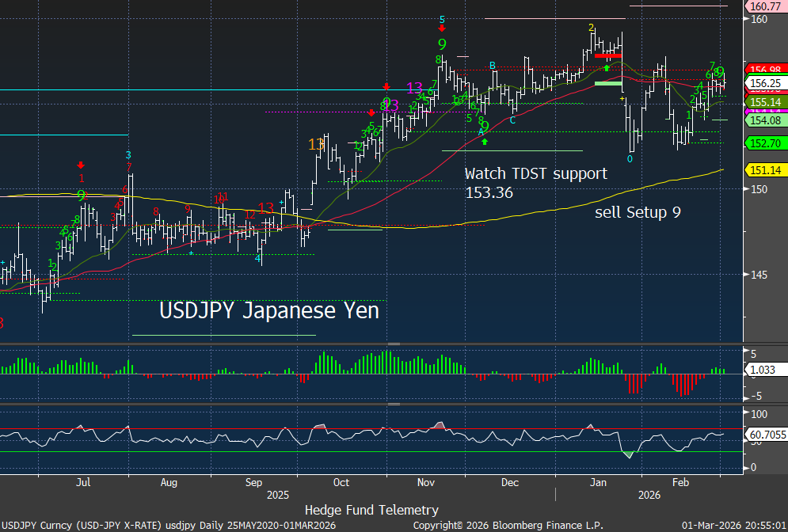Click the magenta 13 marker in November
The width and height of the screenshot is (788, 532).
414,87
